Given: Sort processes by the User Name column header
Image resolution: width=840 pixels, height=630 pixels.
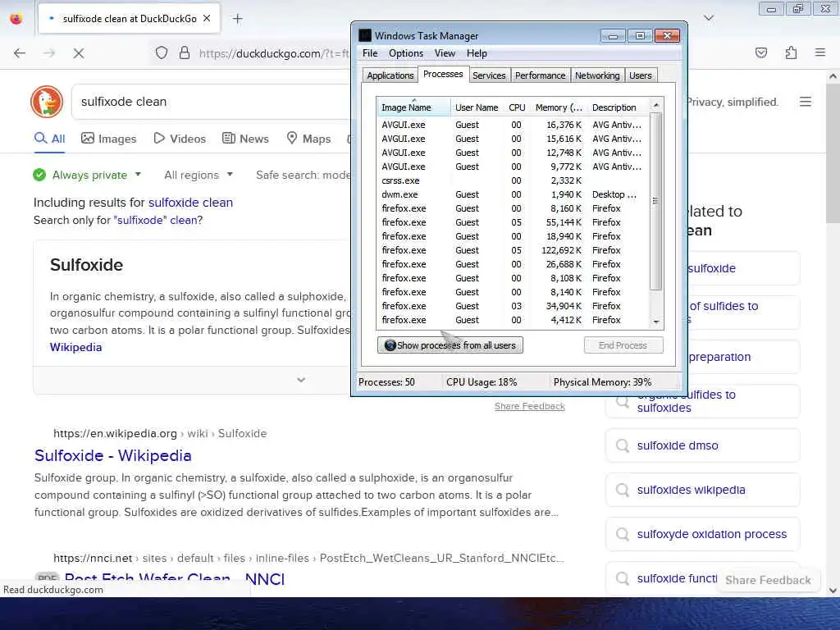Looking at the screenshot, I should click(477, 107).
